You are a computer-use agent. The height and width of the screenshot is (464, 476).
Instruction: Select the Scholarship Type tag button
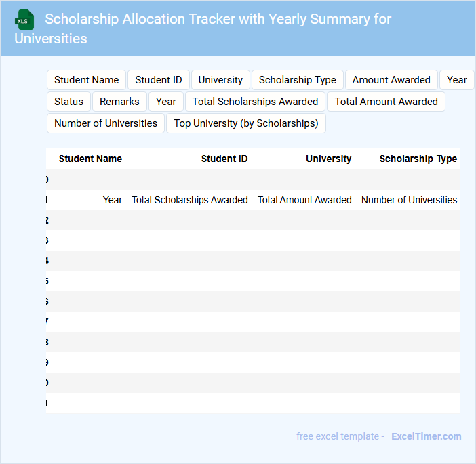297,80
